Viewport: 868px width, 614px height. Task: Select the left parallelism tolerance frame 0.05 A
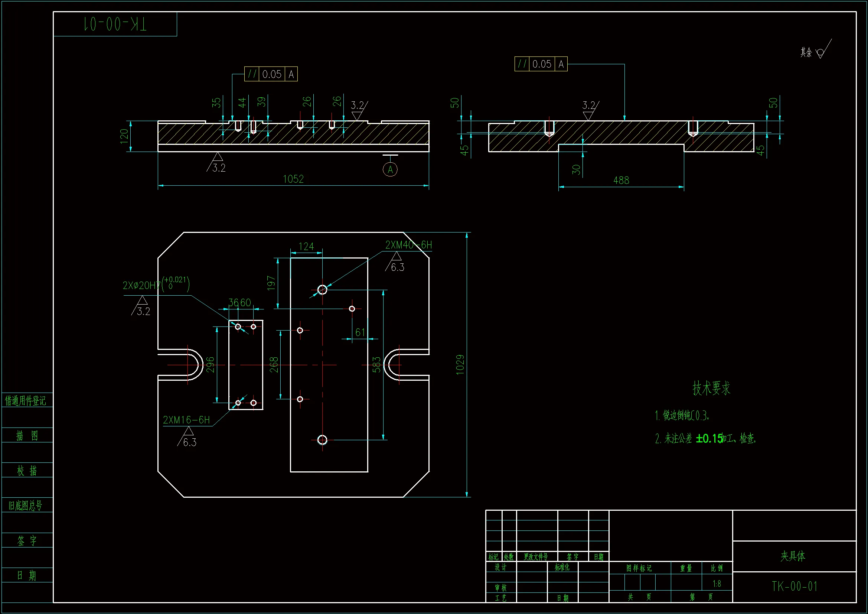[x=271, y=74]
